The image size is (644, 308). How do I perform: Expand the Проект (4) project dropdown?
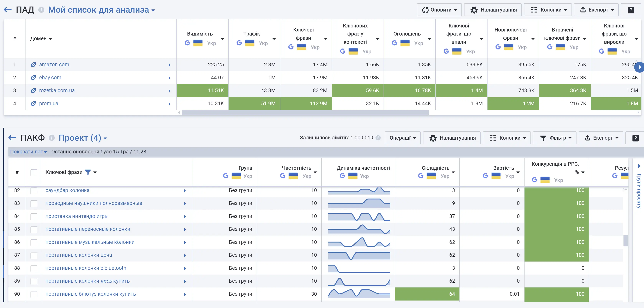tap(83, 138)
